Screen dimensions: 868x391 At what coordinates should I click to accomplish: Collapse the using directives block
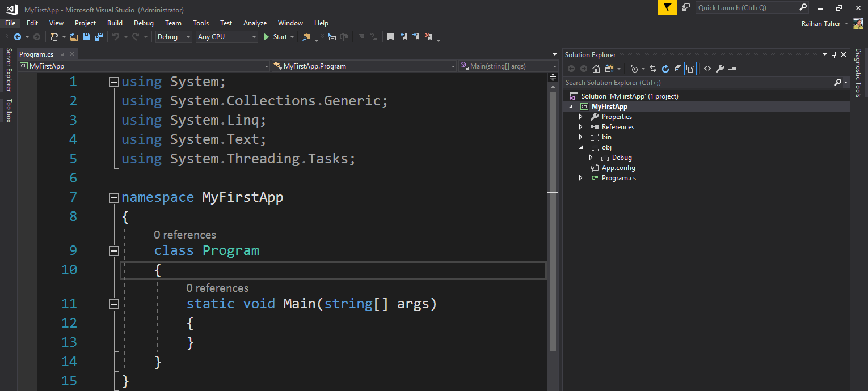coord(113,82)
